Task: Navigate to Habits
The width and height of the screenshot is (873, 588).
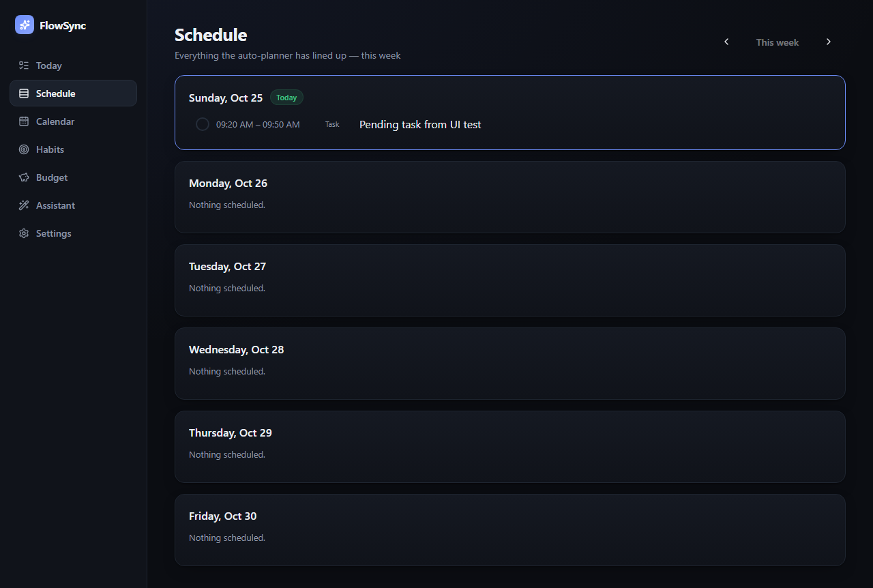Action: coord(73,149)
